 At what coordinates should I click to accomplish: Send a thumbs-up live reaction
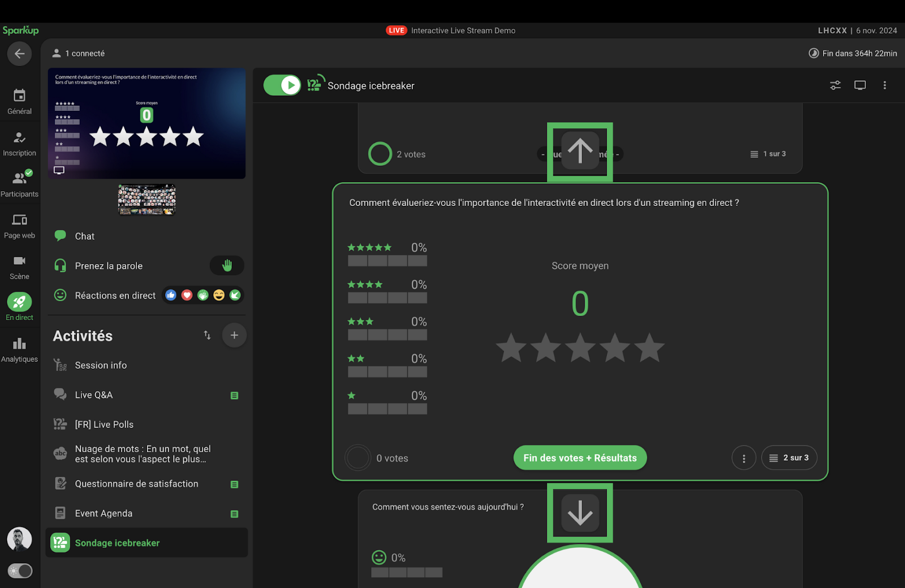171,295
